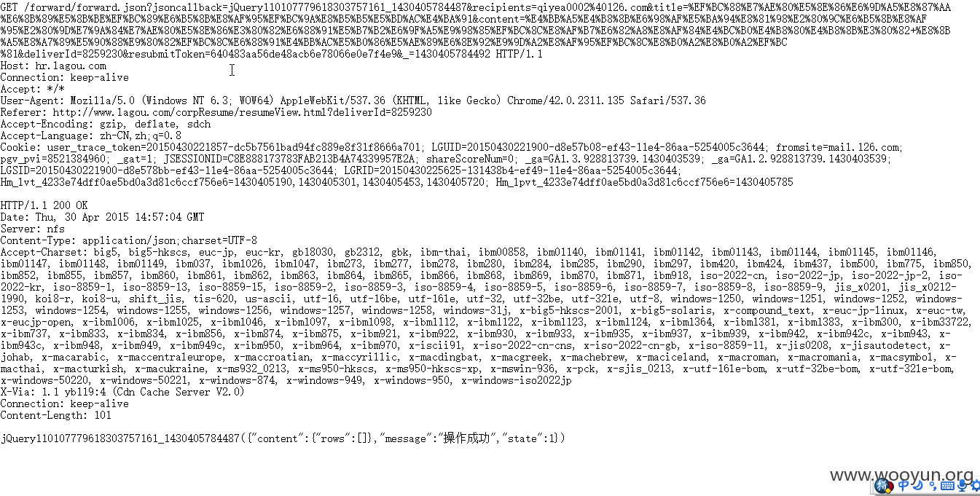Open the IME soft keyboard icon
The width and height of the screenshot is (980, 496).
pos(947,485)
